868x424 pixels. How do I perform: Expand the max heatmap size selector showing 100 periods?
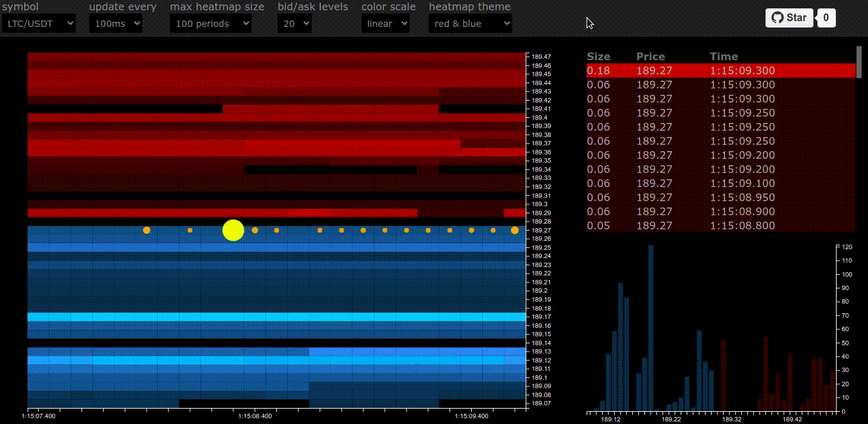210,23
